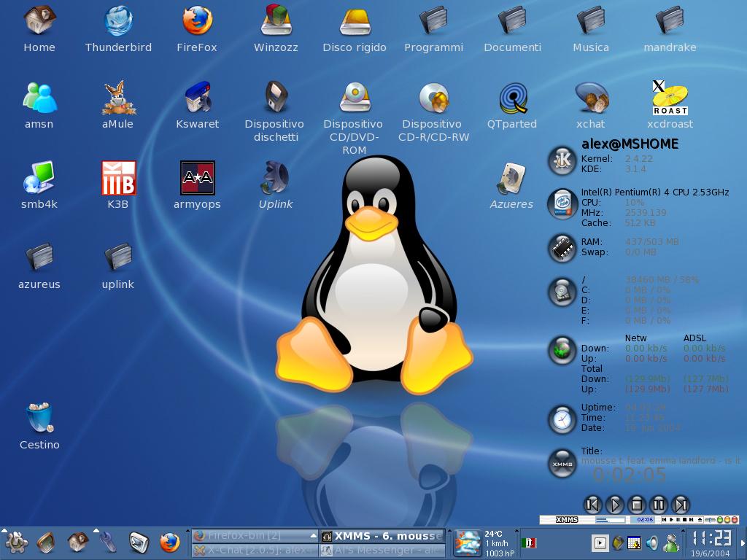This screenshot has height=560, width=747.
Task: Click the green messenger buddy tray icon
Action: coord(671,542)
